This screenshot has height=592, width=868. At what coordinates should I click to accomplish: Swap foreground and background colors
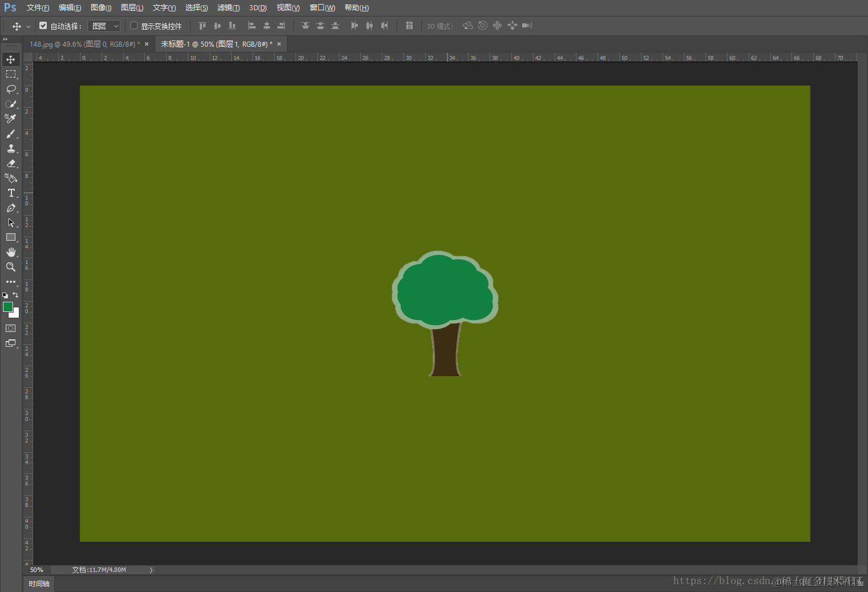pyautogui.click(x=15, y=295)
